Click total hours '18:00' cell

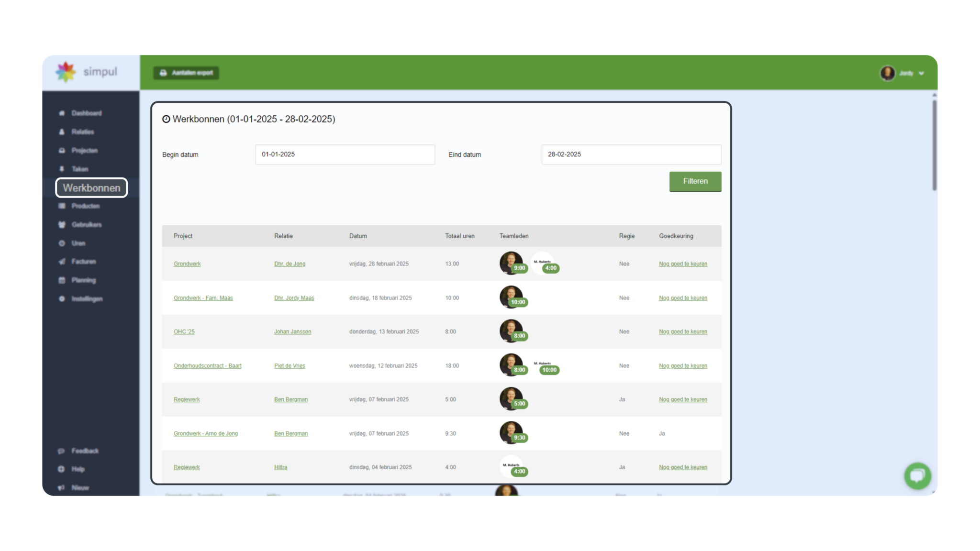coord(452,366)
